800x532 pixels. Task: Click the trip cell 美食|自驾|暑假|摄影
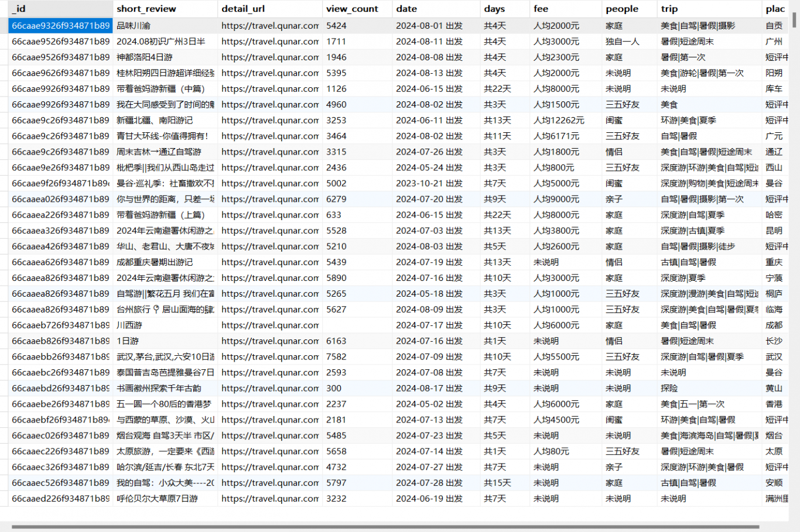click(709, 26)
